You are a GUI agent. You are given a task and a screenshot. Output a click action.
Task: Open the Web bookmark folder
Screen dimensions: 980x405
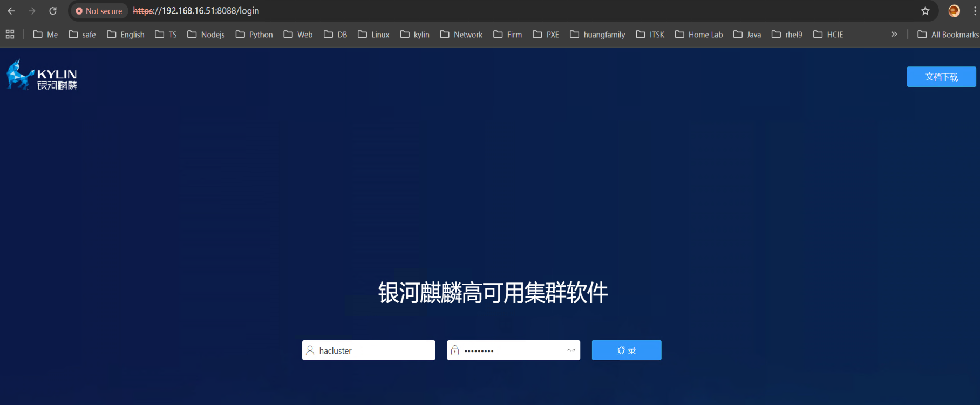(x=298, y=35)
